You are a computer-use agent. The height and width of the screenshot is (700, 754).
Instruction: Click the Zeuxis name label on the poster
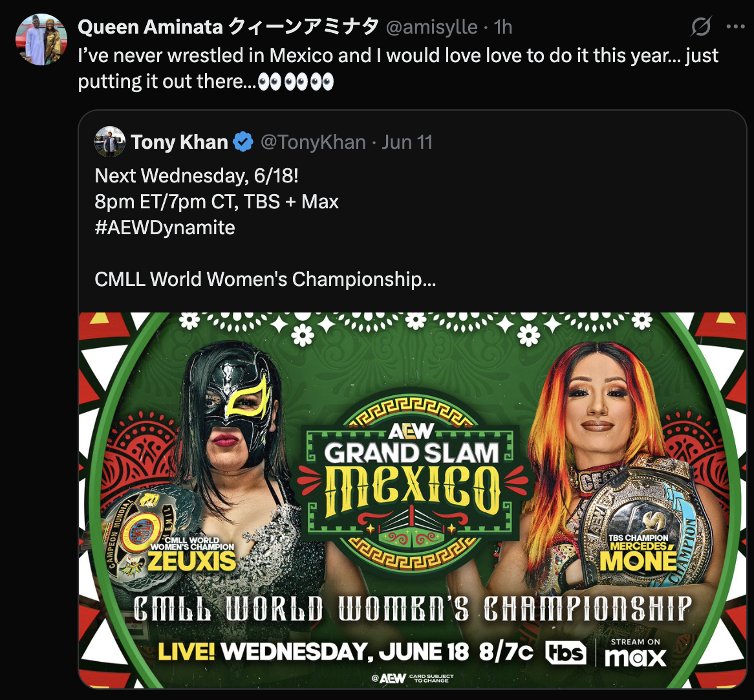point(192,560)
